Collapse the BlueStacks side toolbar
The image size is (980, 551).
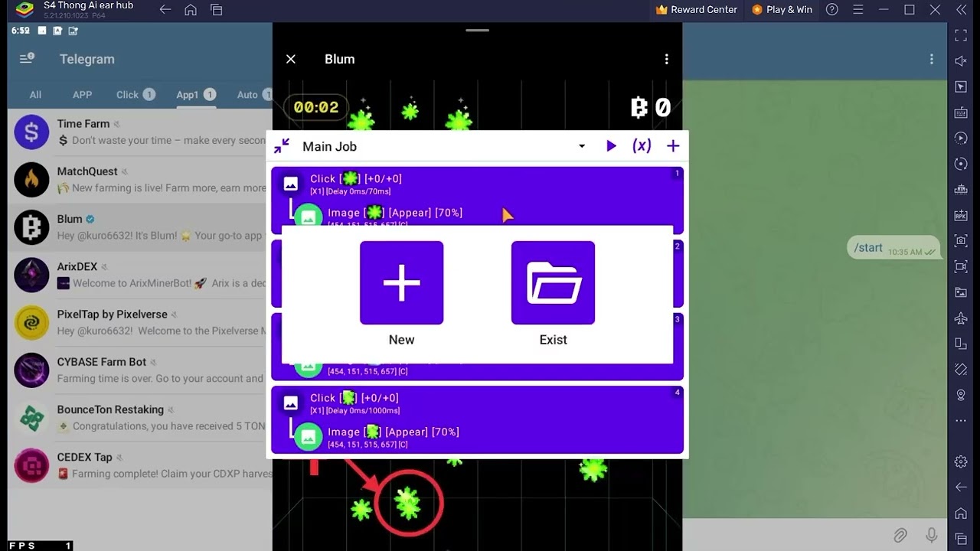(961, 10)
